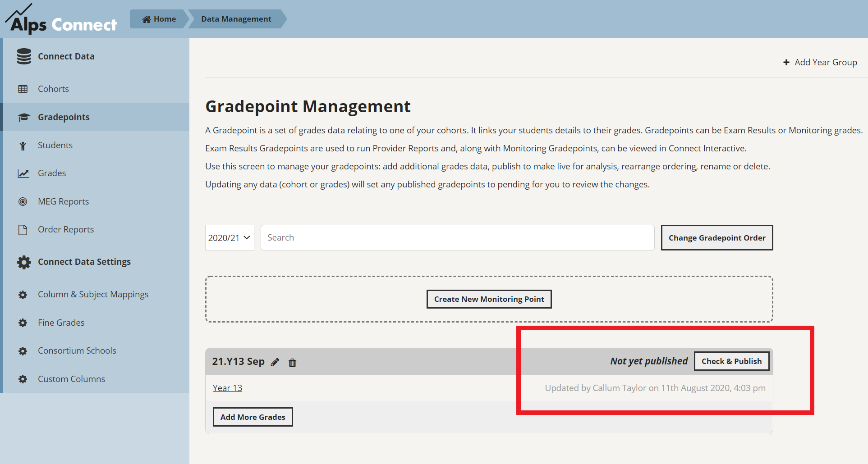
Task: Open the 2020/21 academic year dropdown
Action: click(230, 238)
